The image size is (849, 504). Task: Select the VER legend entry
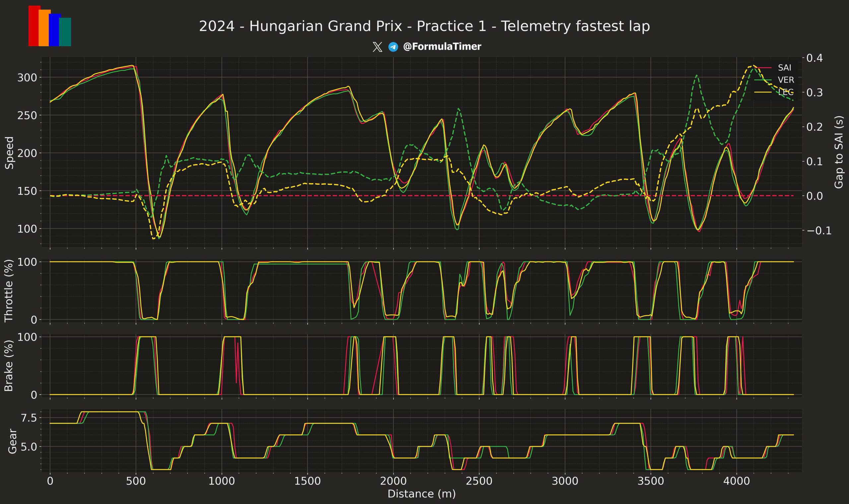click(x=786, y=80)
